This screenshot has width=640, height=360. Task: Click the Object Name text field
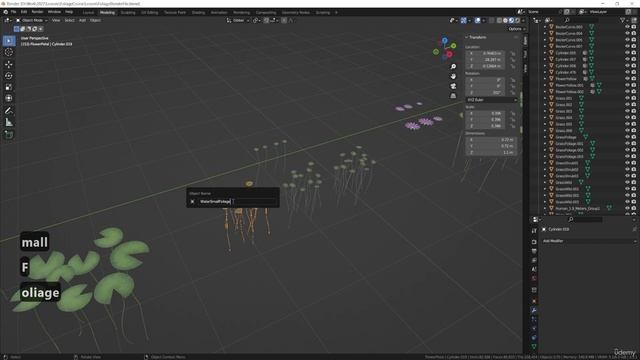236,202
